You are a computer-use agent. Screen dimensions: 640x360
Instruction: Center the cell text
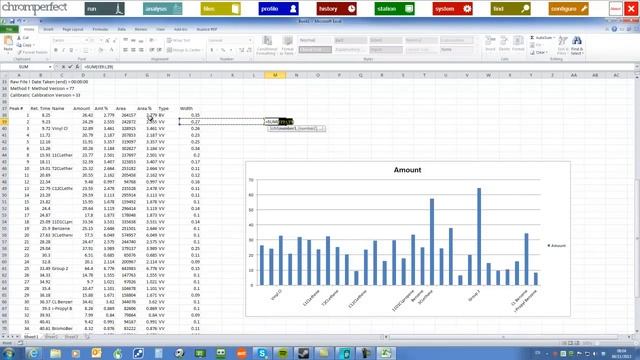(x=133, y=50)
